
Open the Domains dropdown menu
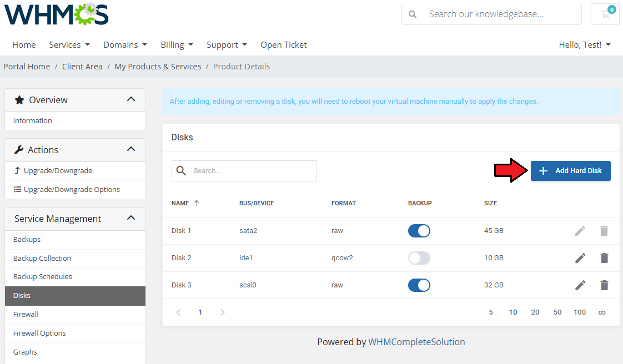click(125, 45)
